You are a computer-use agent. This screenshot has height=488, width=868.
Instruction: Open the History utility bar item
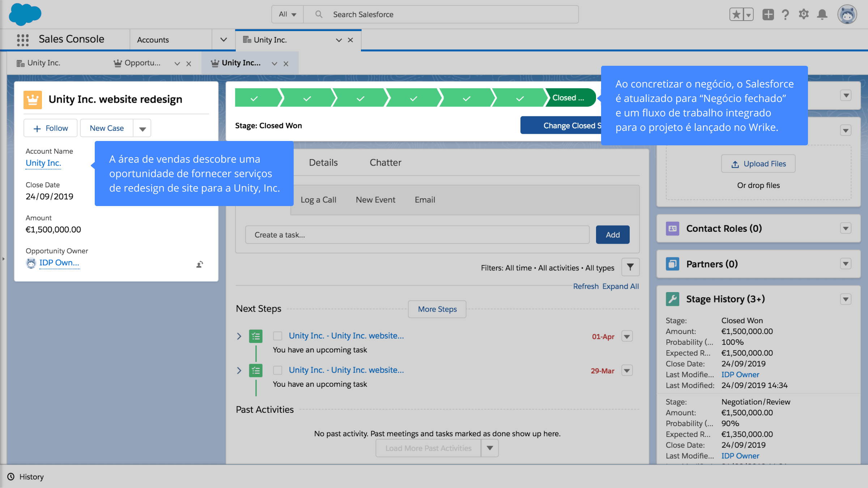point(26,477)
